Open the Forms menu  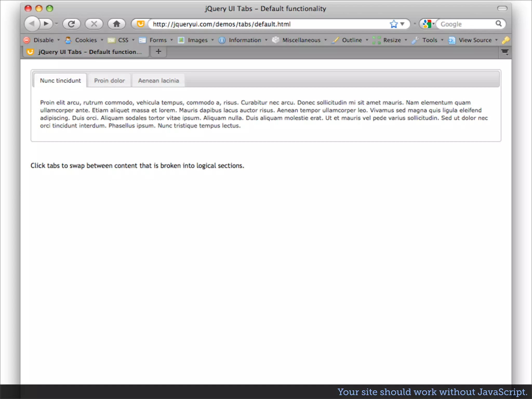tap(161, 40)
